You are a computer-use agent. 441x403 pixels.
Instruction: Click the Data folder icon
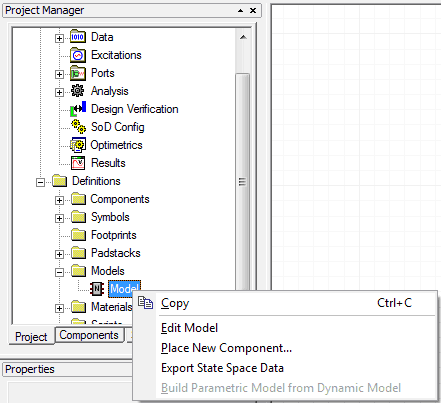point(78,37)
